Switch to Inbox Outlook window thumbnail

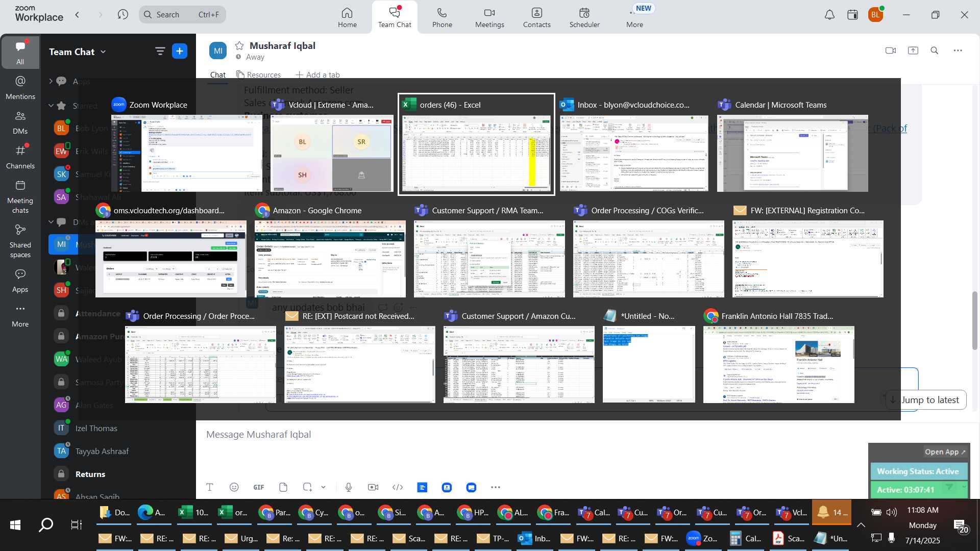[x=634, y=144]
